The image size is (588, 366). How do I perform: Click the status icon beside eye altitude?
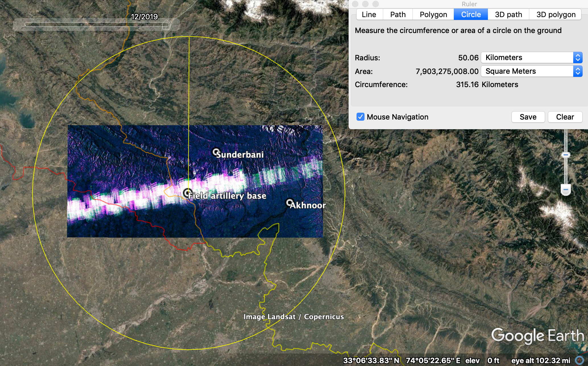tap(579, 361)
